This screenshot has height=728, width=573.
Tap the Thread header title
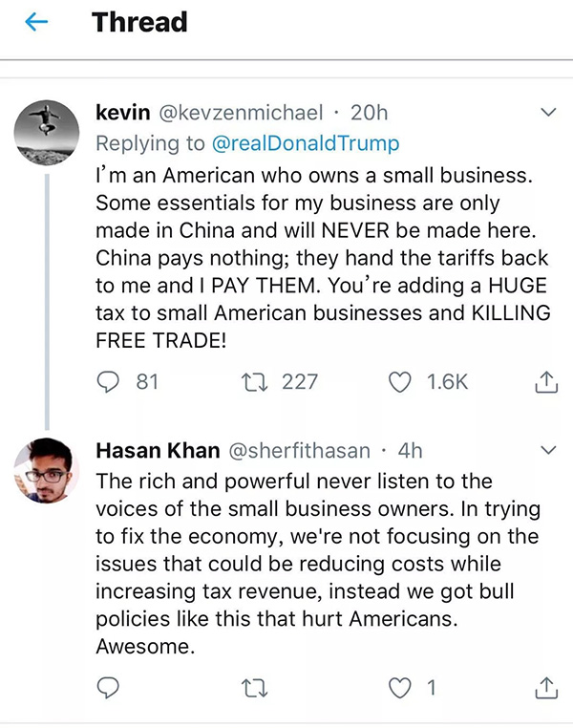point(139,23)
